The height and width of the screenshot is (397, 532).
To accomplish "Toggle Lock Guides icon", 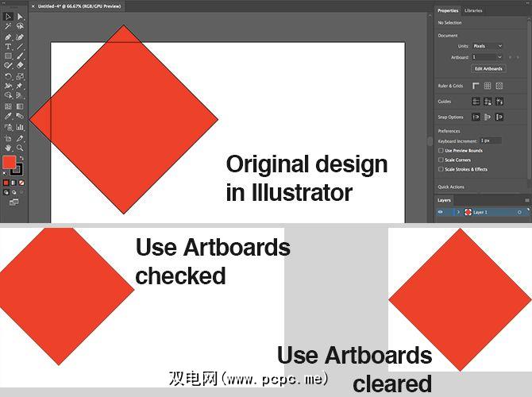I will pyautogui.click(x=488, y=101).
